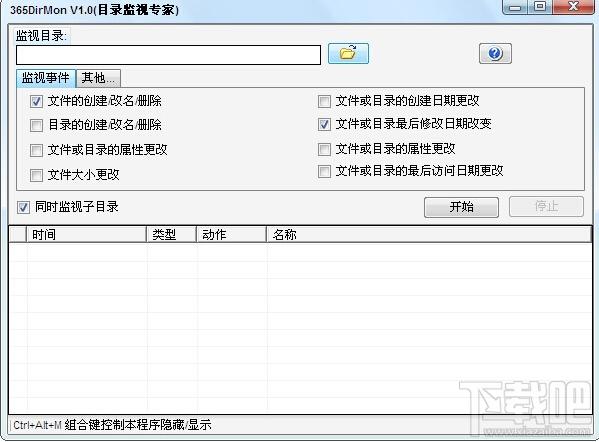
Task: Maximize the 365DirMon window
Action: tap(540, 7)
